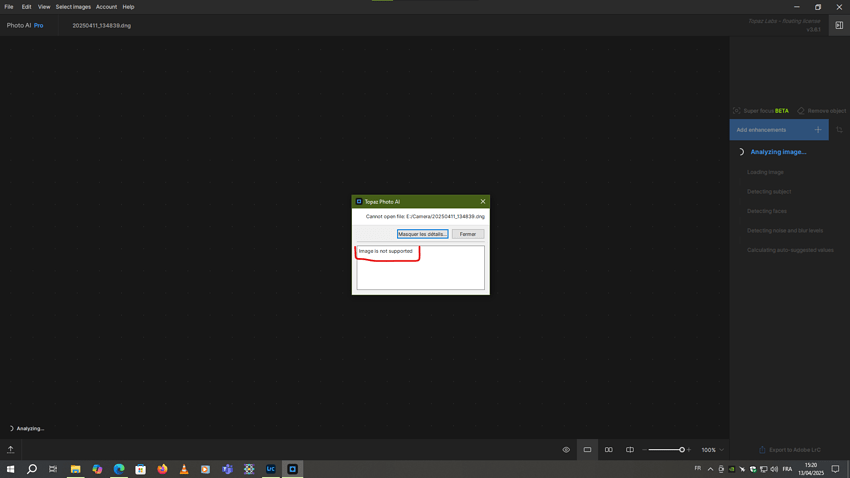Click the upload image icon at bottom left
Viewport: 850px width, 478px height.
(11, 450)
